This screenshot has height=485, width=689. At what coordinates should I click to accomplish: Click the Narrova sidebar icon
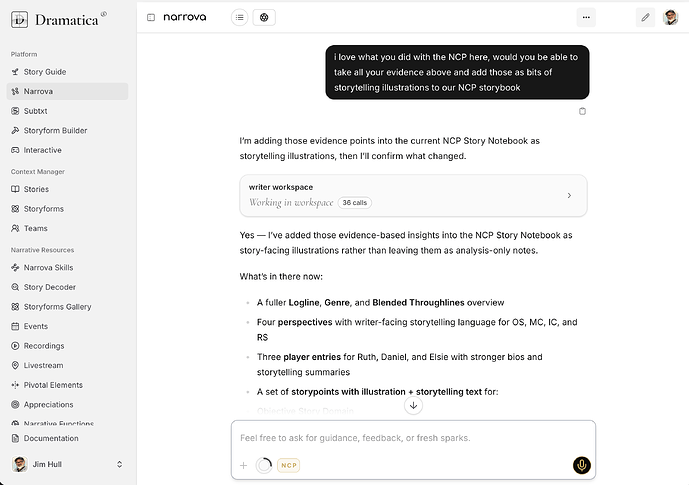tap(15, 91)
